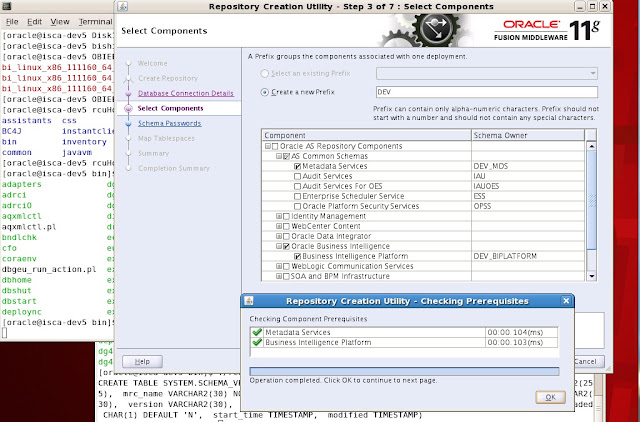The width and height of the screenshot is (640, 422).
Task: Uncheck Business Intelligence Platform component
Action: pos(297,256)
